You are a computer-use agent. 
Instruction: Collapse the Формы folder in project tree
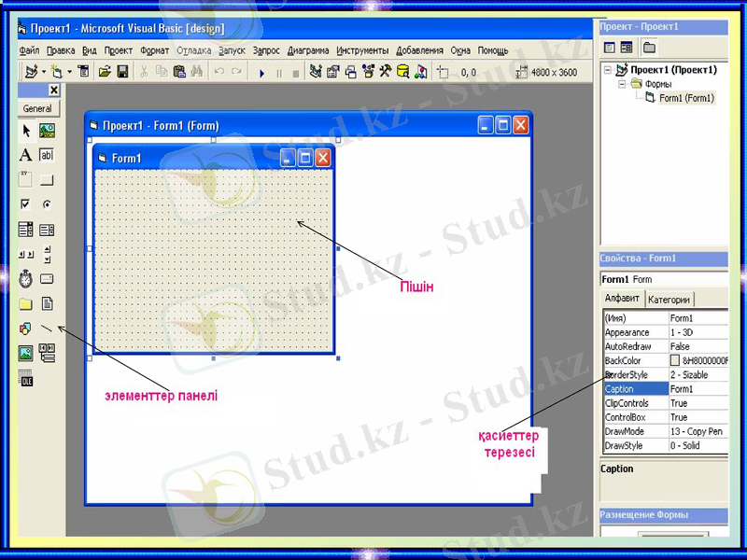622,84
